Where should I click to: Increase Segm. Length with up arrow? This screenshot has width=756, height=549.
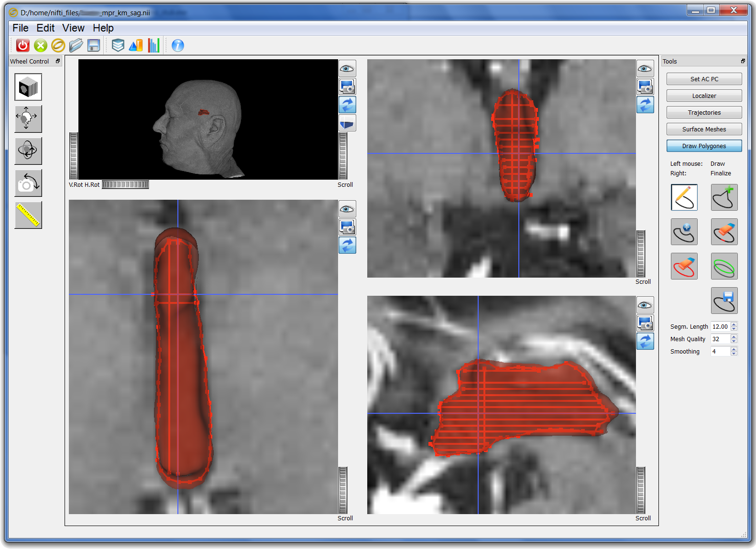tap(734, 324)
